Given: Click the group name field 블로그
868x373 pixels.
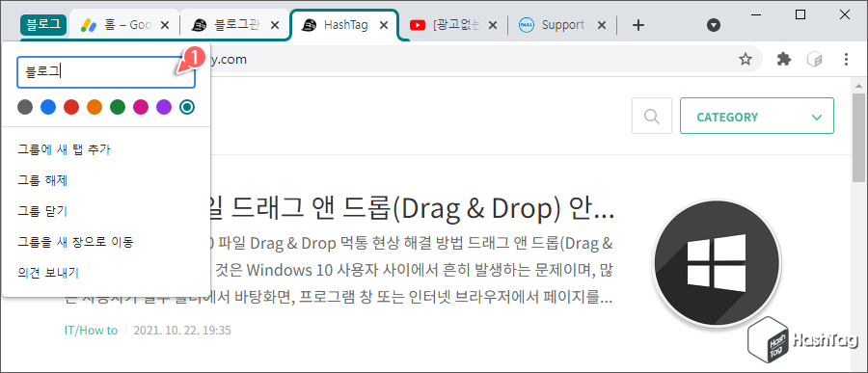Looking at the screenshot, I should click(x=106, y=72).
